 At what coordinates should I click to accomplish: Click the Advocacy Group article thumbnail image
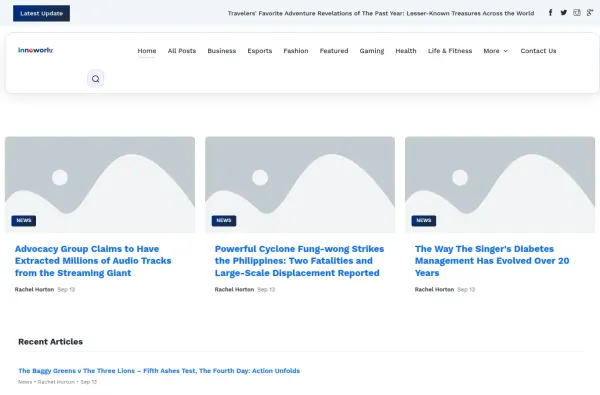pos(100,184)
